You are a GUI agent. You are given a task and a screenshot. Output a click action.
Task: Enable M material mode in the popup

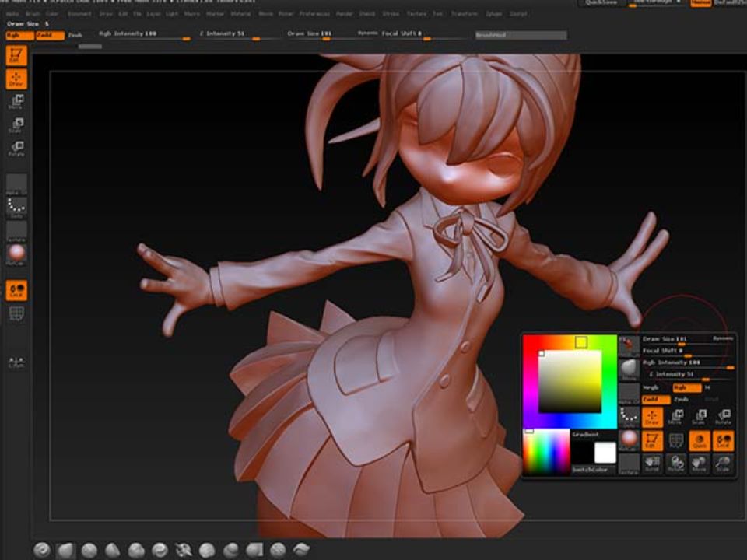coord(707,387)
